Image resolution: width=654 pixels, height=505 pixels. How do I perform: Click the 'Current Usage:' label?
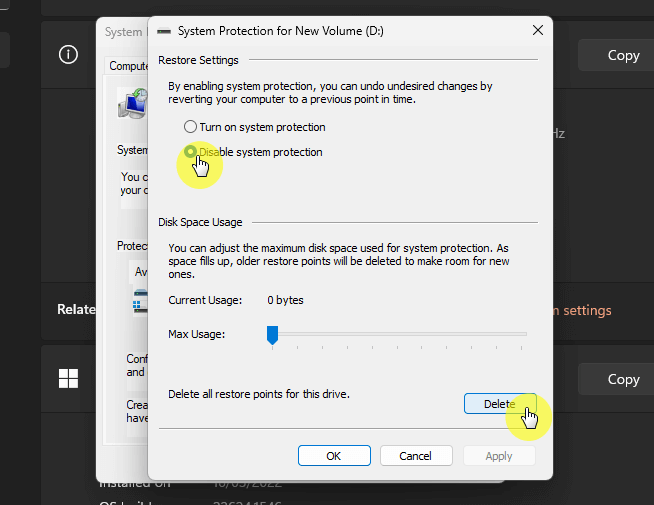coord(205,300)
